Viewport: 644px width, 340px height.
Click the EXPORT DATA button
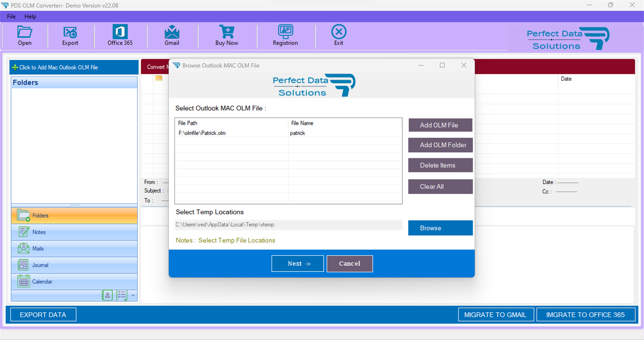[43, 314]
